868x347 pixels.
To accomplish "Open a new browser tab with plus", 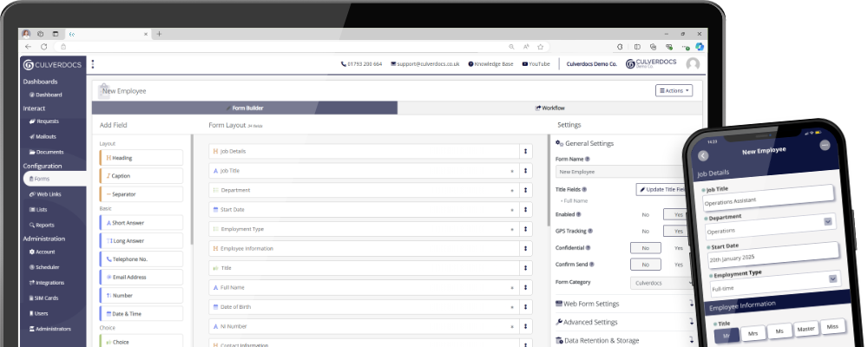I will [160, 34].
